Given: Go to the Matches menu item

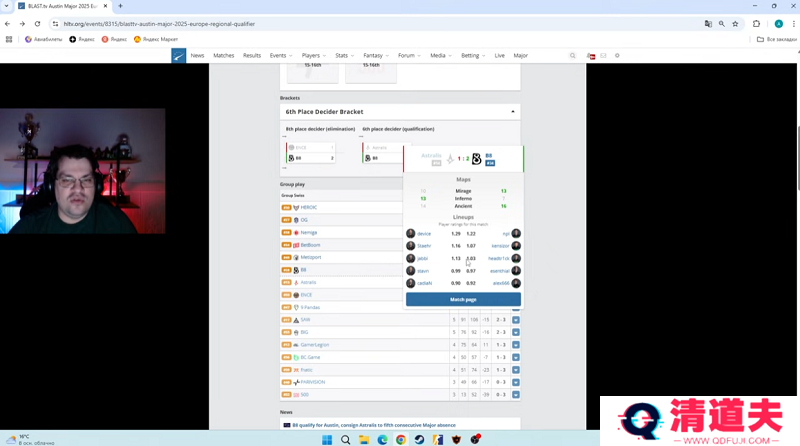Looking at the screenshot, I should (x=224, y=56).
